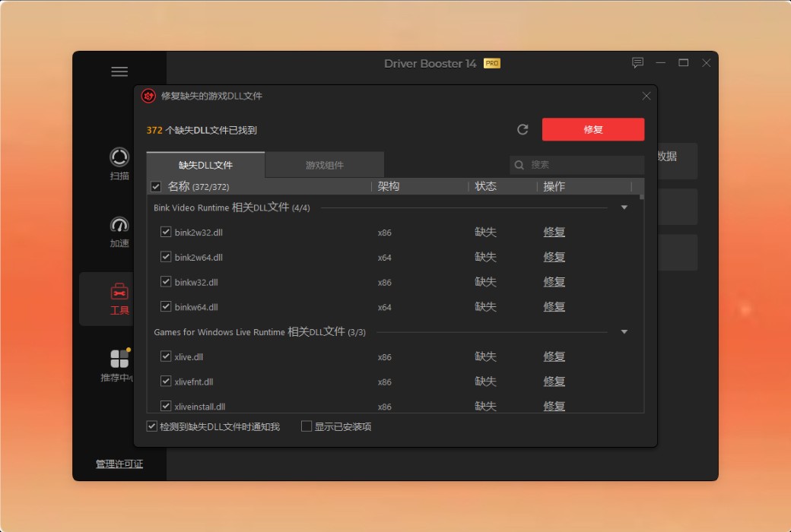Click 修复 link for bink2w64.dll
This screenshot has height=532, width=791.
[554, 257]
